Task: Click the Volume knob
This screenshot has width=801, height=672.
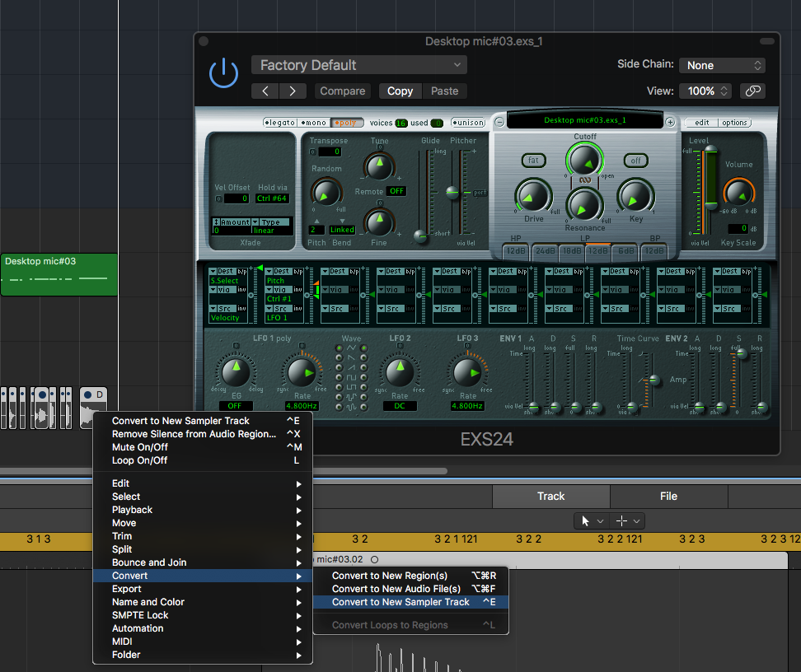Action: click(738, 193)
